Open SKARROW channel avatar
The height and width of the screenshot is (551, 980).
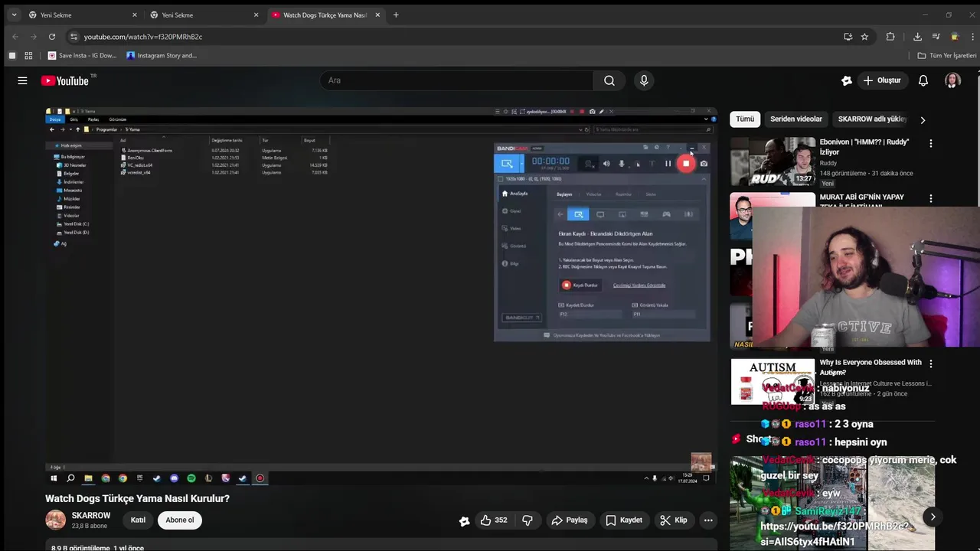[56, 520]
